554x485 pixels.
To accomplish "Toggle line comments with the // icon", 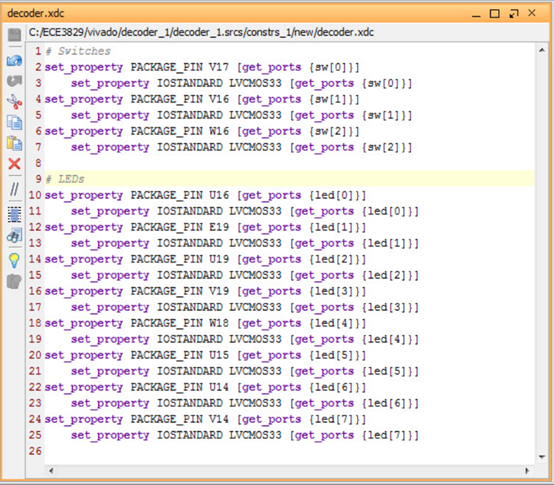I will click(x=14, y=189).
